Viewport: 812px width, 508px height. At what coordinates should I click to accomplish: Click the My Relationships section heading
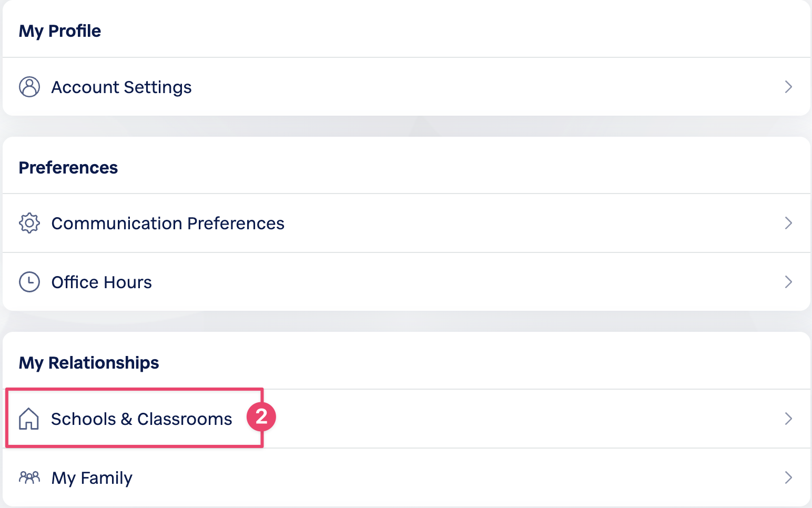coord(89,363)
